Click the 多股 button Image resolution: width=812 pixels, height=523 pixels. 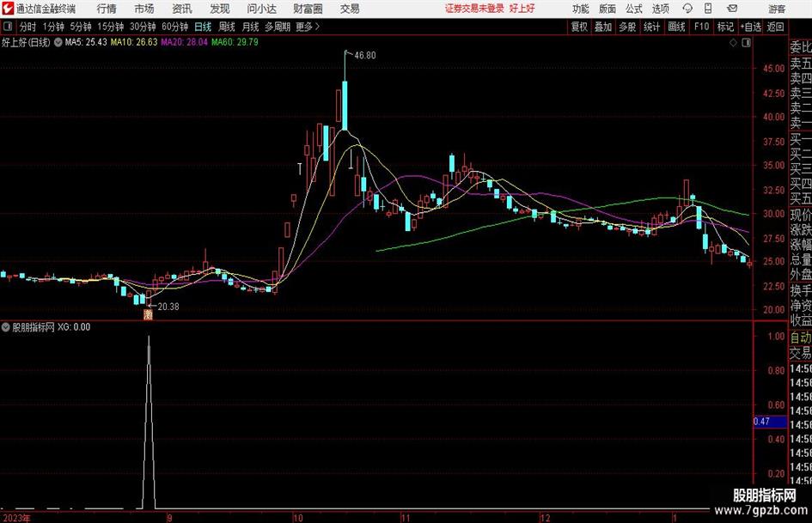[627, 27]
